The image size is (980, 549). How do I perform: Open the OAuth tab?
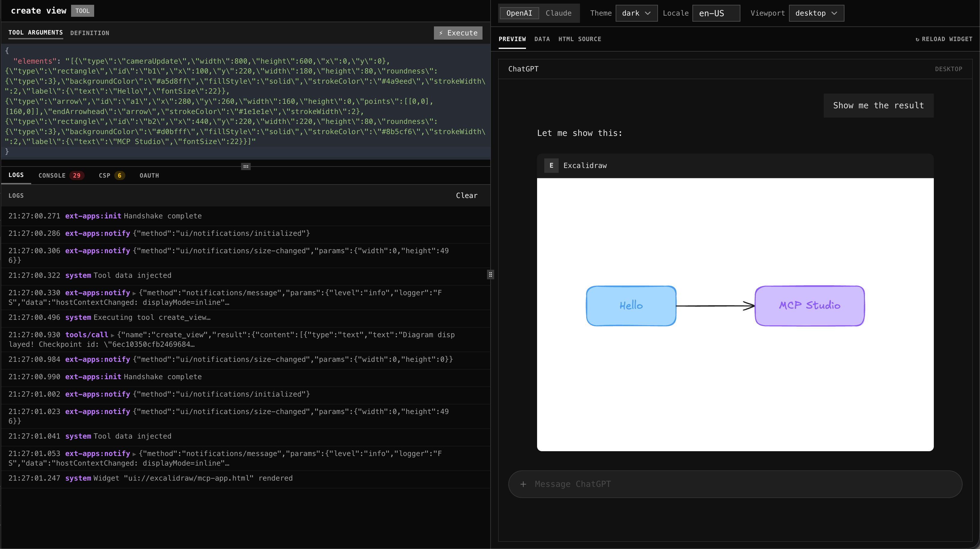point(149,175)
